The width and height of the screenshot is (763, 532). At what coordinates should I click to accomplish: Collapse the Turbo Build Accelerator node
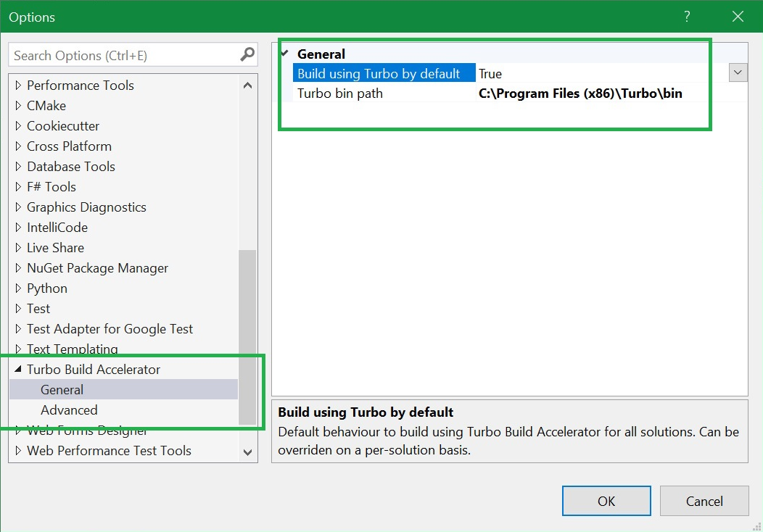tap(18, 369)
